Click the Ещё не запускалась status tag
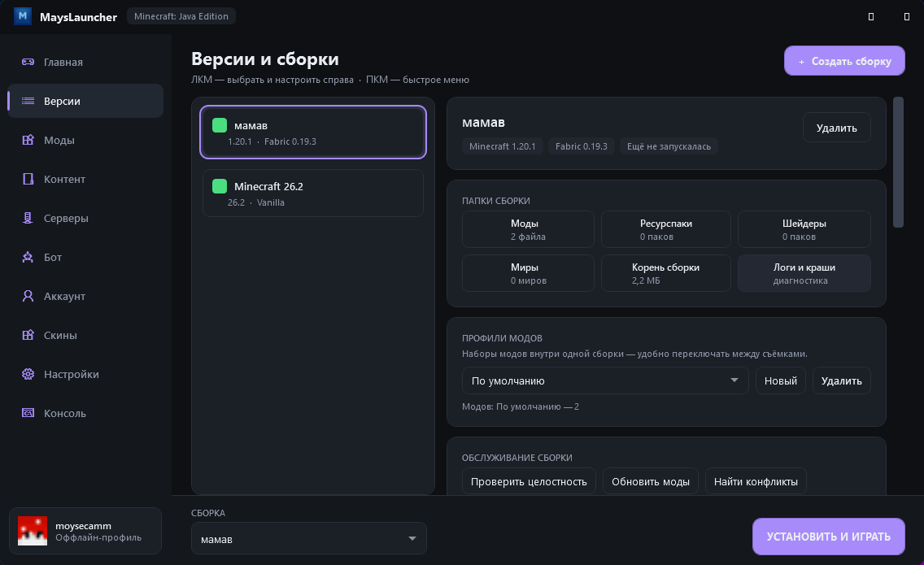Image resolution: width=924 pixels, height=565 pixels. [x=669, y=146]
